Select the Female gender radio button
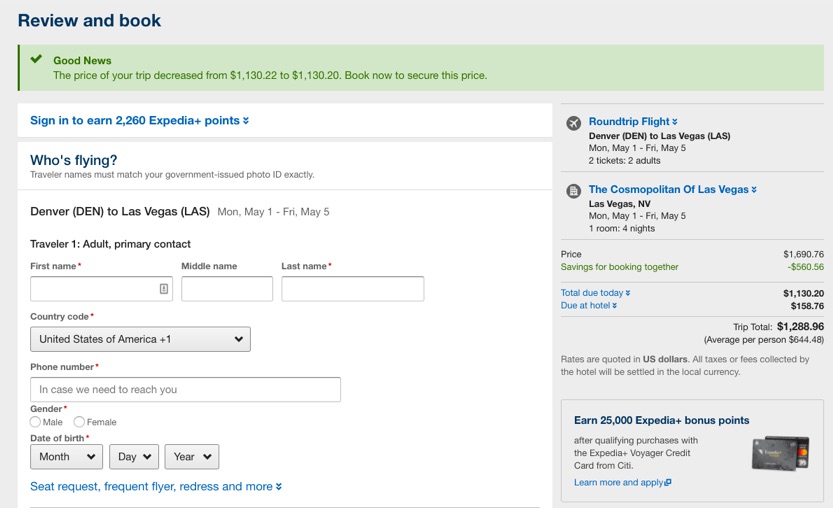The image size is (833, 508). [79, 422]
